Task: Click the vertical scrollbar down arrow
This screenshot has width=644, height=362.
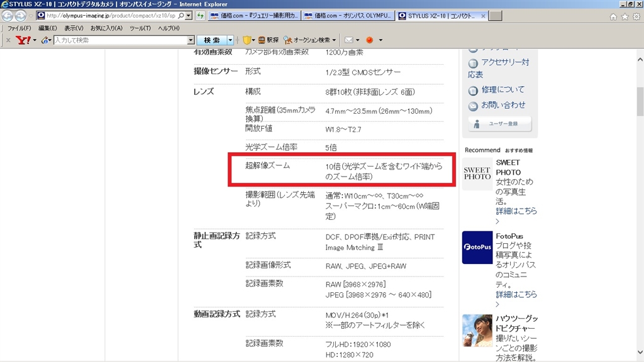Action: coord(640,352)
